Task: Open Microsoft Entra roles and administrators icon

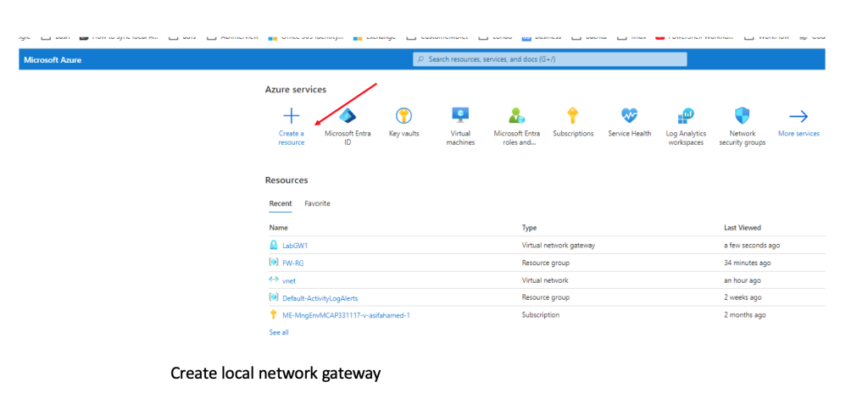Action: (x=516, y=117)
